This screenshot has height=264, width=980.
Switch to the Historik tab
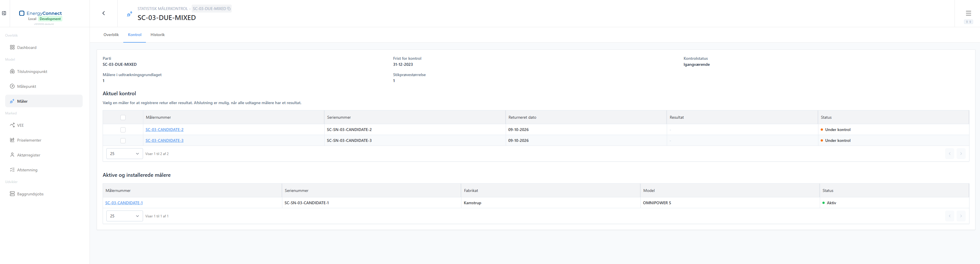tap(158, 35)
